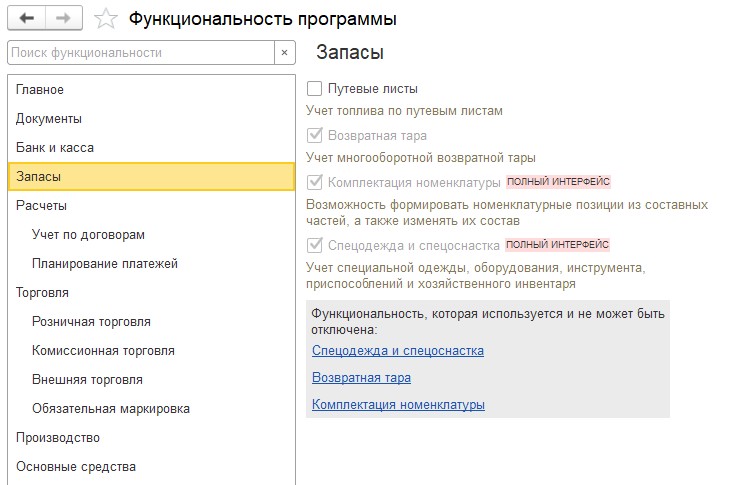Focus the 'Поиск функциональности' search field
Viewport: 729px width, 485px height.
[x=141, y=53]
